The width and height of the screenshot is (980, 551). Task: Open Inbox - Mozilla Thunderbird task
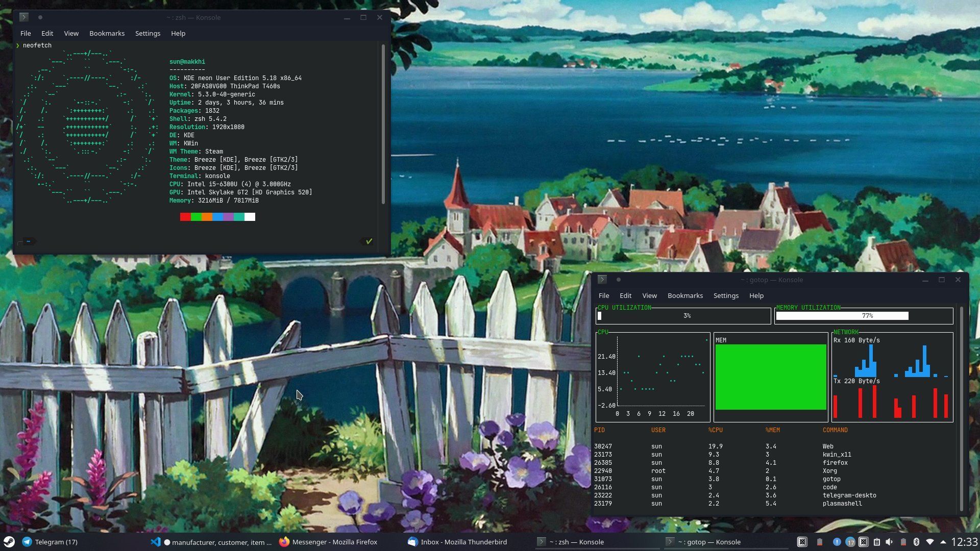click(457, 542)
